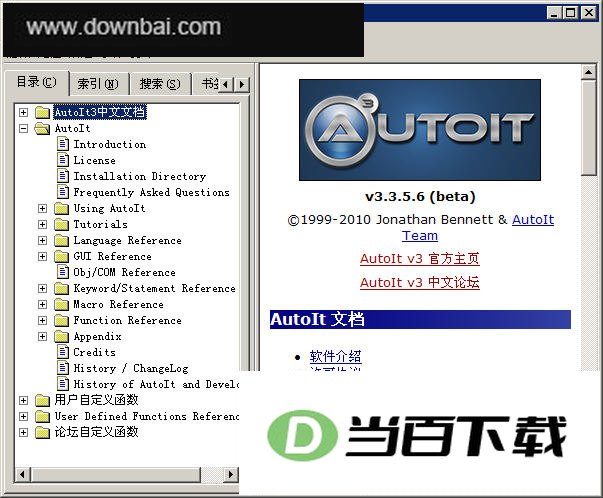Select the Frequently Asked Questions topic text
Image resolution: width=603 pixels, height=498 pixels.
(x=151, y=192)
